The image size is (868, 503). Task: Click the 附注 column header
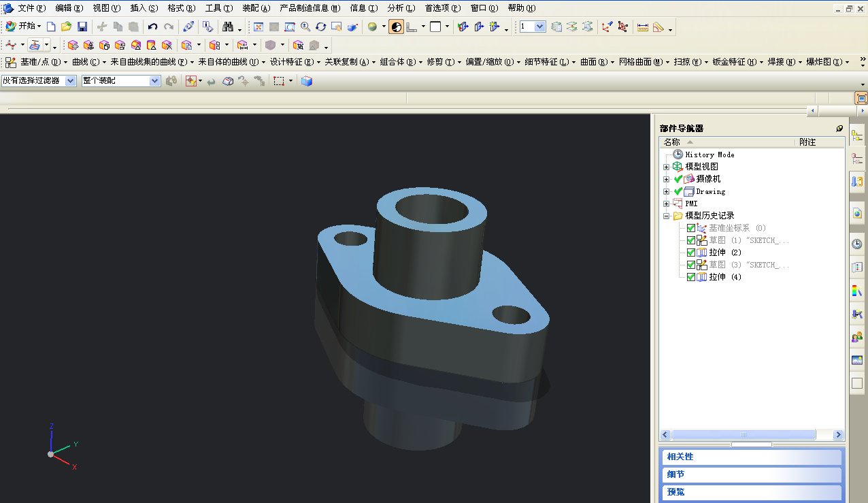point(820,142)
